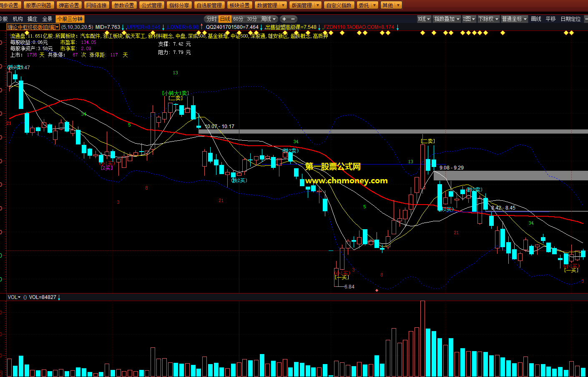This screenshot has height=377, width=588.
Task: Zoom in chart with plus button
Action: (x=284, y=19)
